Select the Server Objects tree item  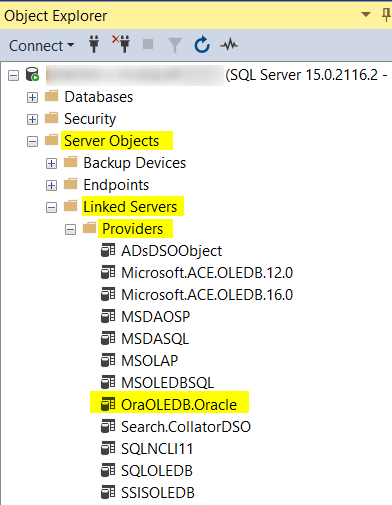tap(112, 141)
